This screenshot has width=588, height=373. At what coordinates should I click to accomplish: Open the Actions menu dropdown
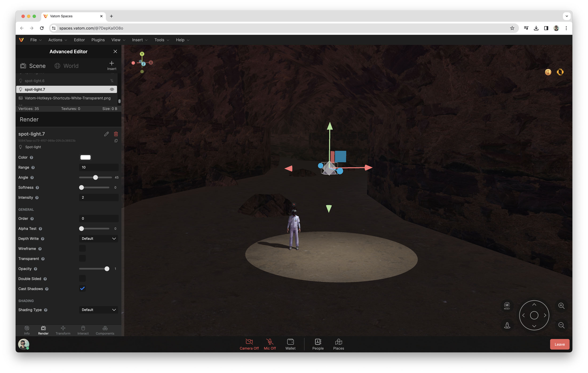click(x=58, y=40)
